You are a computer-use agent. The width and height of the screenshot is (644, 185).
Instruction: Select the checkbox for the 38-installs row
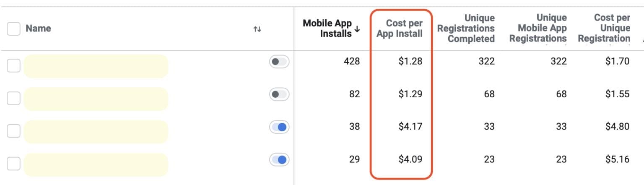coord(13,131)
